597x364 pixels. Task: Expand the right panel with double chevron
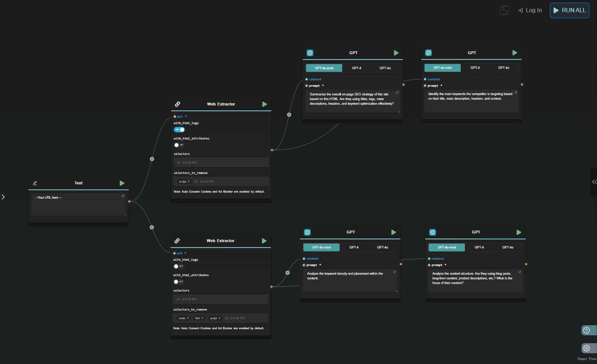point(594,182)
